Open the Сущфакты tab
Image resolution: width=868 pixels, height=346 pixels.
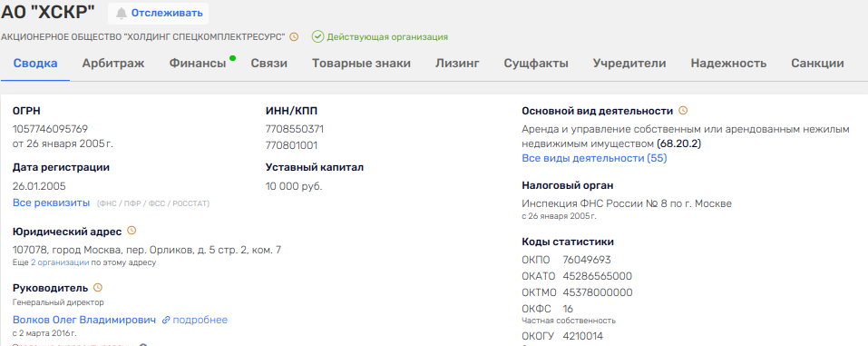point(536,64)
